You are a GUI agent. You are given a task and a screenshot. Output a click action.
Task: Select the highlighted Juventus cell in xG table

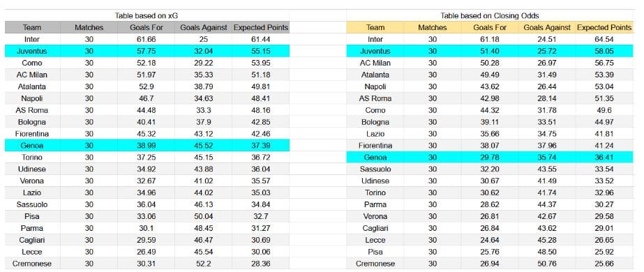click(33, 52)
